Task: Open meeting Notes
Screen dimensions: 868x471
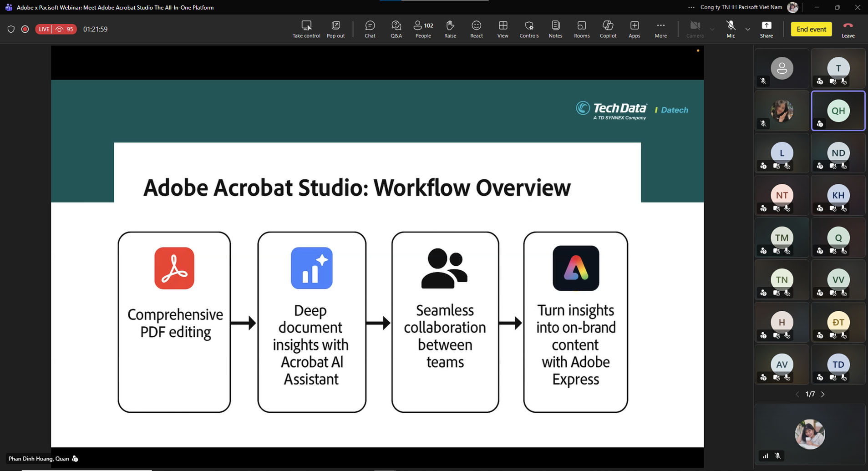Action: tap(555, 29)
